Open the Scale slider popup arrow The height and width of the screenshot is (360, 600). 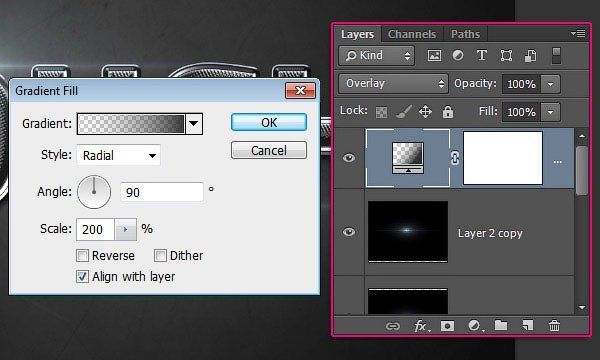pos(126,230)
